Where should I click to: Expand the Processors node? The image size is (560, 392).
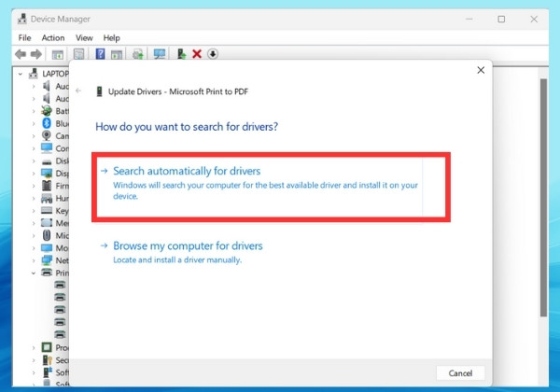[x=34, y=348]
